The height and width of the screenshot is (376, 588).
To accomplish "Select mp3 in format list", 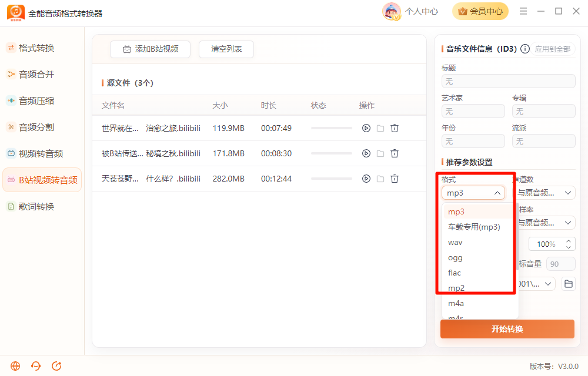I will click(x=477, y=211).
